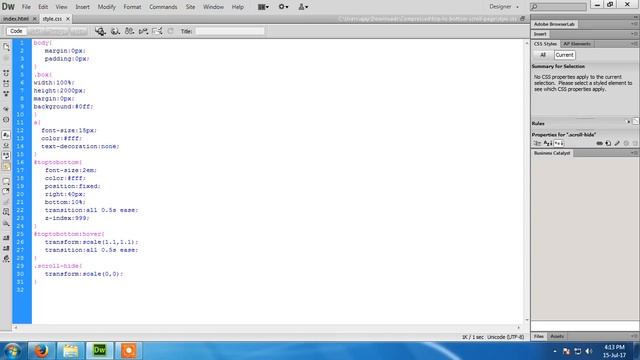Show Category View in CSS properties

click(537, 143)
